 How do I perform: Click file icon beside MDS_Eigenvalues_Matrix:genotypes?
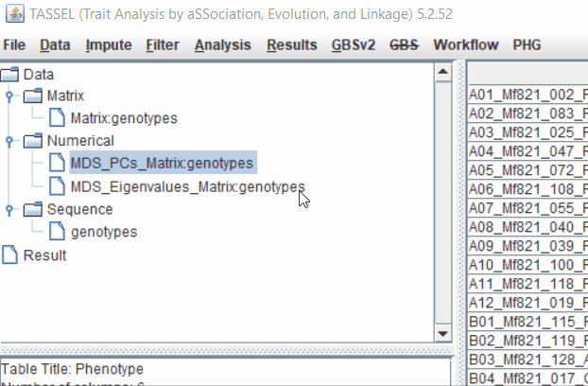[57, 186]
